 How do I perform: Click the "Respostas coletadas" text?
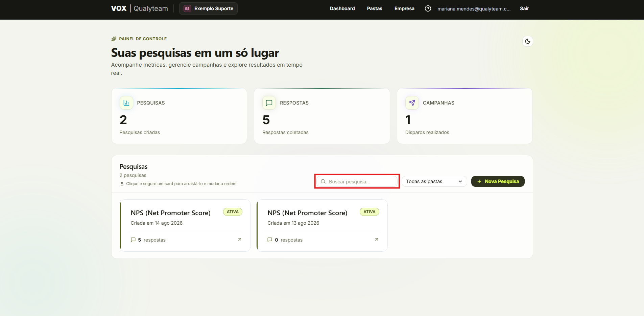click(285, 132)
